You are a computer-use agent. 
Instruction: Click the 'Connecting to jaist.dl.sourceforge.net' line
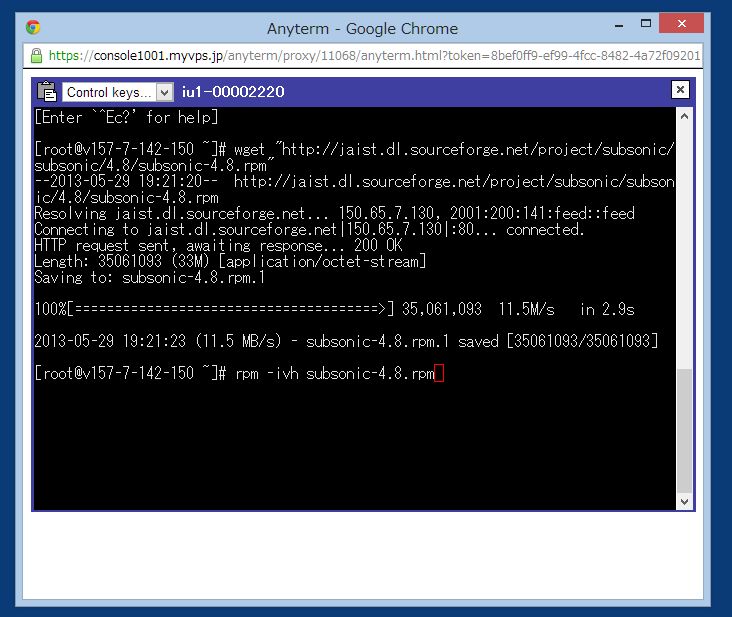[x=309, y=230]
